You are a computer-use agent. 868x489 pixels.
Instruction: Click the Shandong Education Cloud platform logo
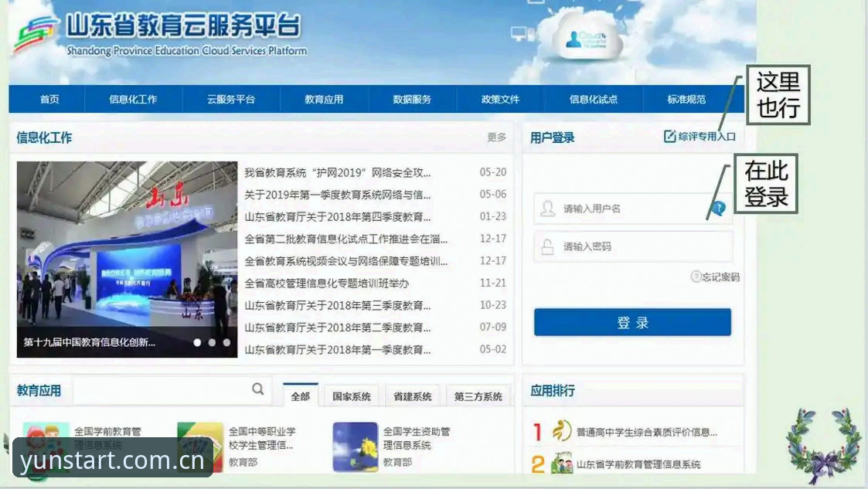[x=36, y=33]
